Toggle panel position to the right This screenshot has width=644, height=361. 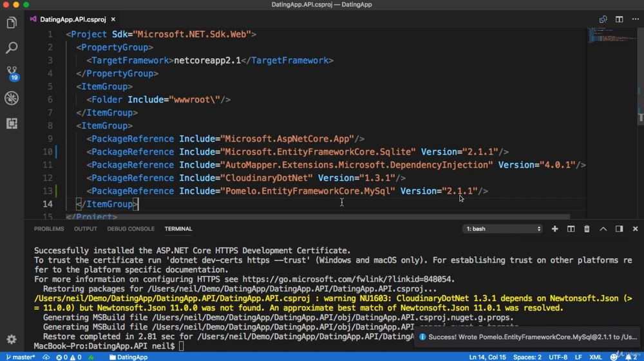619,229
